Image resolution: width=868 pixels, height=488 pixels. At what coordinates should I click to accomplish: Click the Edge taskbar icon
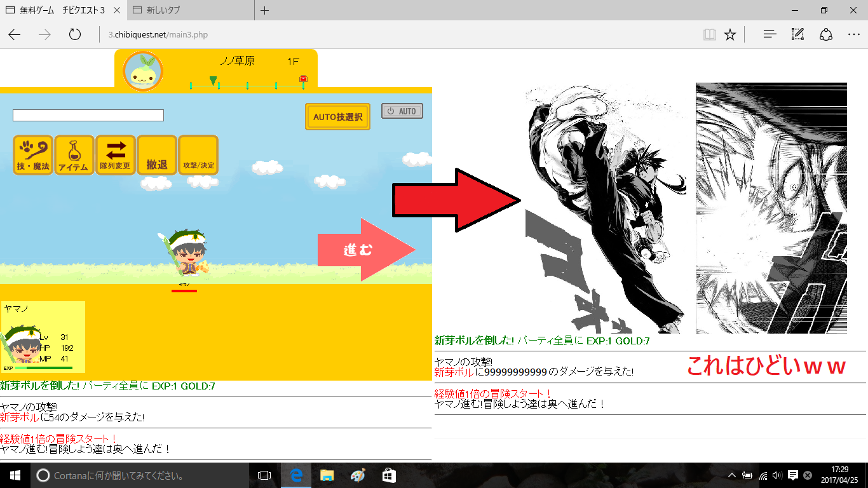click(295, 475)
